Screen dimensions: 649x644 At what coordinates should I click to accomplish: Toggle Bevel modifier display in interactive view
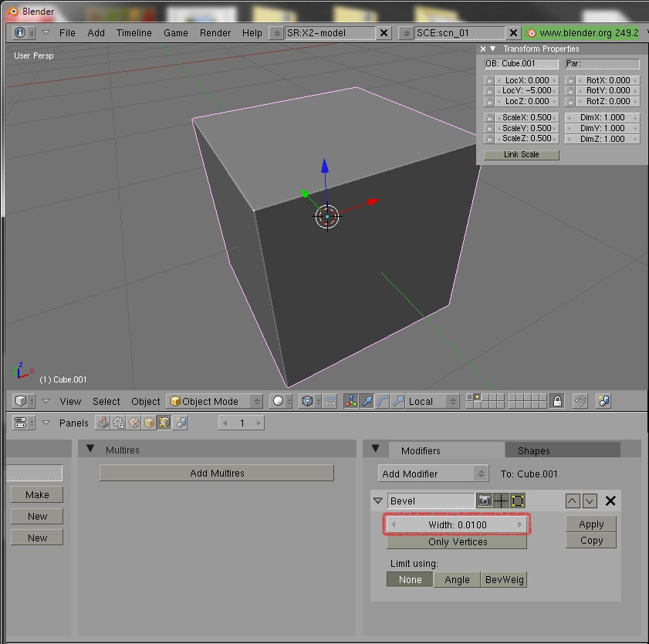(x=500, y=501)
